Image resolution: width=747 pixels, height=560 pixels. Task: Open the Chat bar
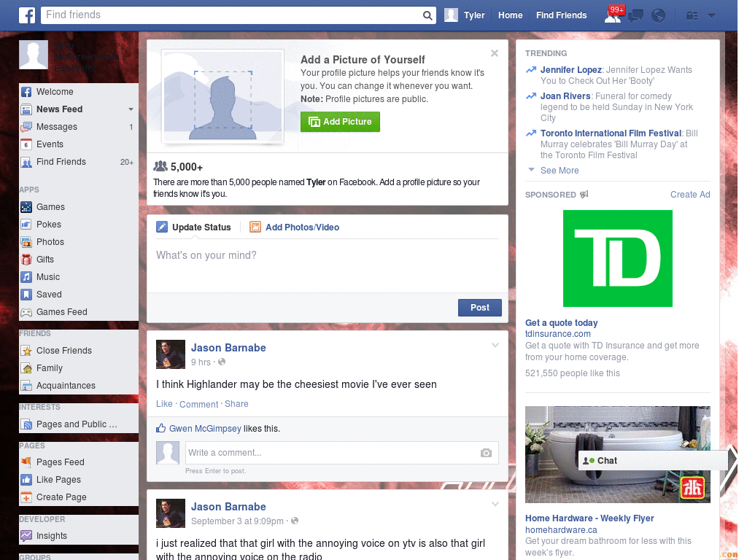[x=653, y=461]
